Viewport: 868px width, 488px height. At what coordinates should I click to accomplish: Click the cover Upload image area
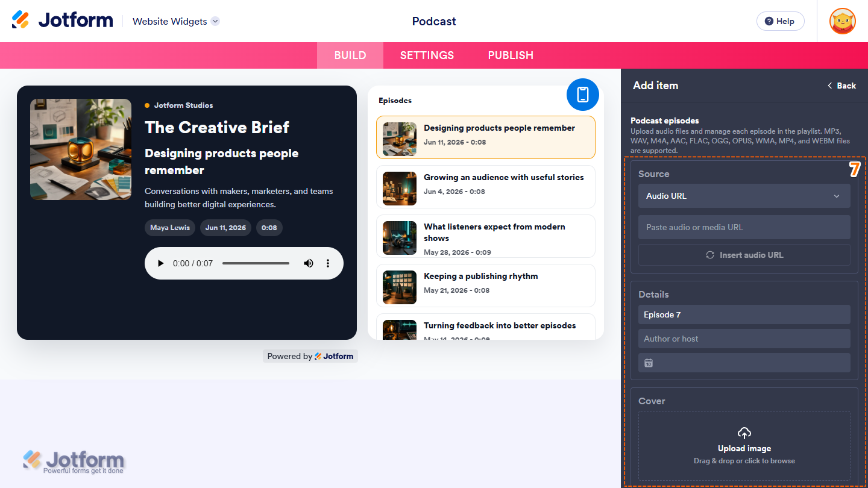pyautogui.click(x=744, y=446)
